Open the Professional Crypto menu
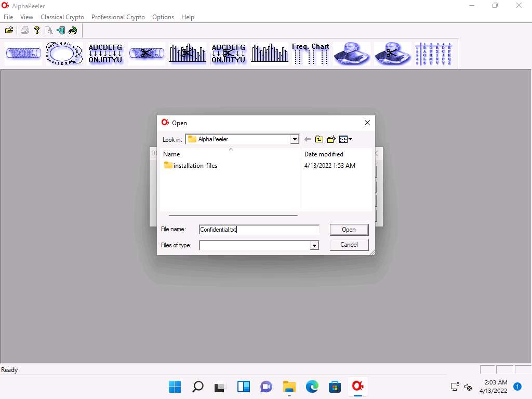The height and width of the screenshot is (399, 532). tap(118, 17)
